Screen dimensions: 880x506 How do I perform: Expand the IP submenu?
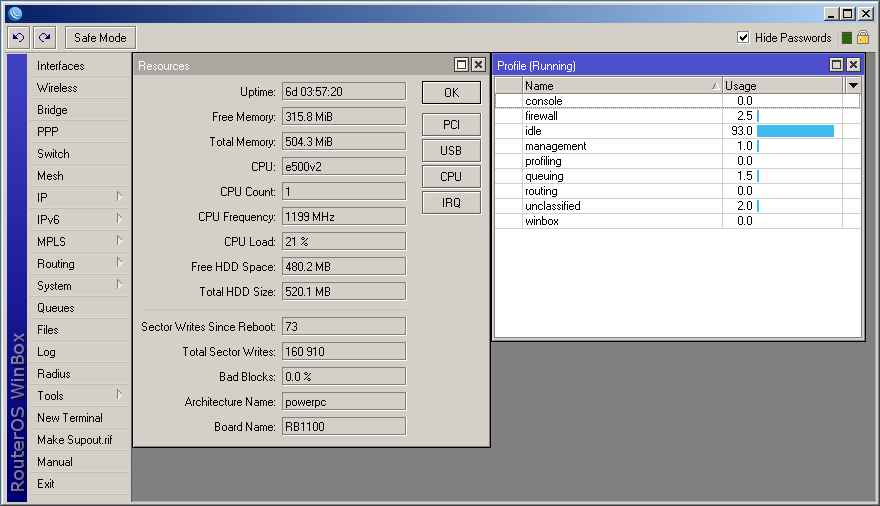click(x=119, y=197)
